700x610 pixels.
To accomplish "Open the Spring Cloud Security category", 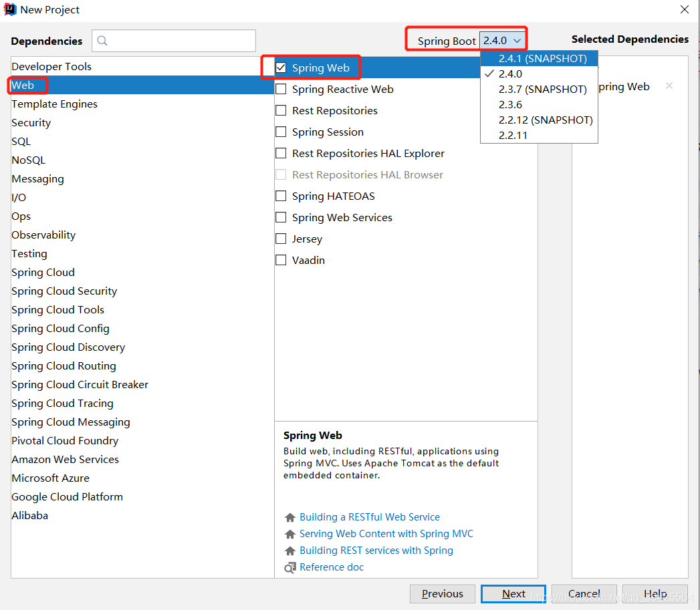I will (x=142, y=291).
